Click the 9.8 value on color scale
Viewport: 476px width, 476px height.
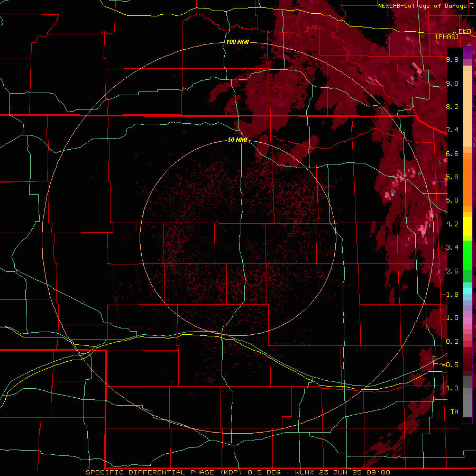click(452, 59)
